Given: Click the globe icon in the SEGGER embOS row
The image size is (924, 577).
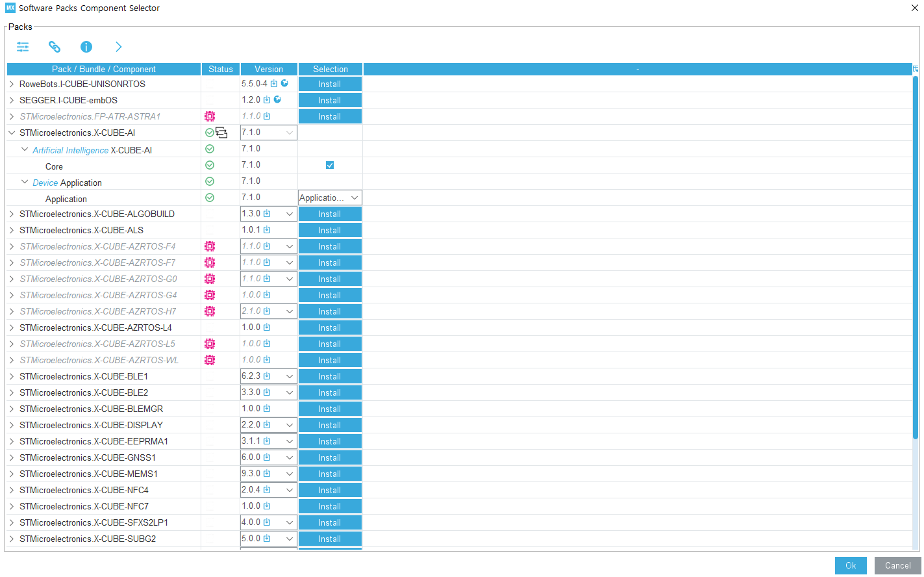Looking at the screenshot, I should pyautogui.click(x=277, y=99).
